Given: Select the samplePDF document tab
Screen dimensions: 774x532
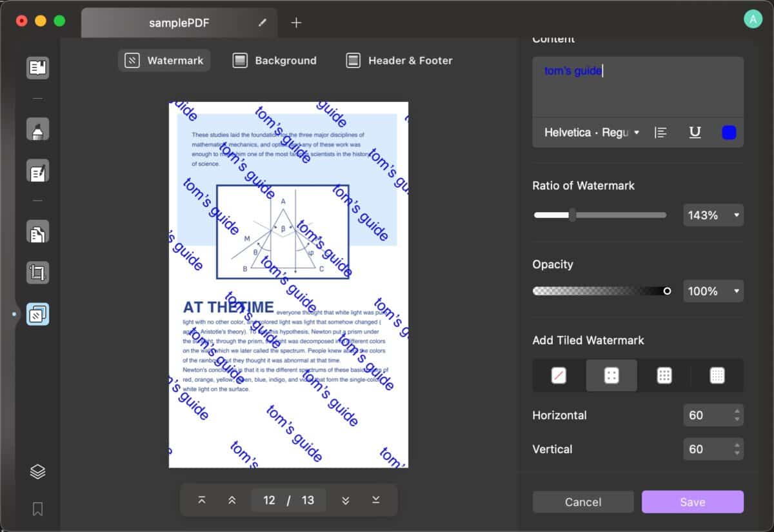Looking at the screenshot, I should click(x=179, y=23).
